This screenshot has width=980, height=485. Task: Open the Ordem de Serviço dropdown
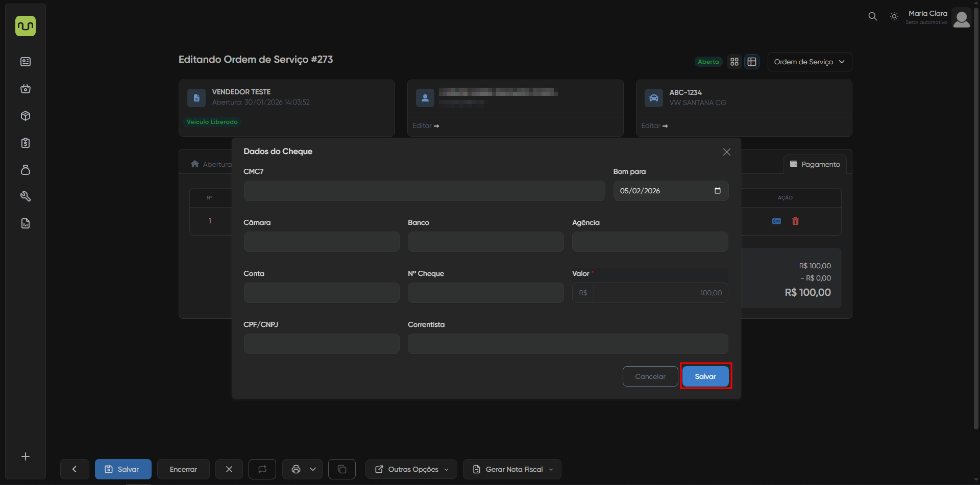pos(809,62)
